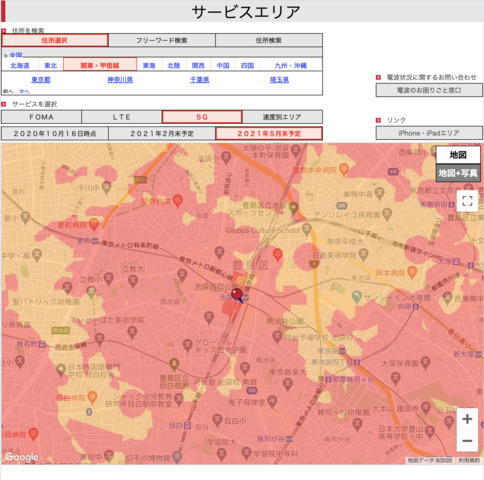Click the 全国 breadcrumb link

click(x=16, y=55)
